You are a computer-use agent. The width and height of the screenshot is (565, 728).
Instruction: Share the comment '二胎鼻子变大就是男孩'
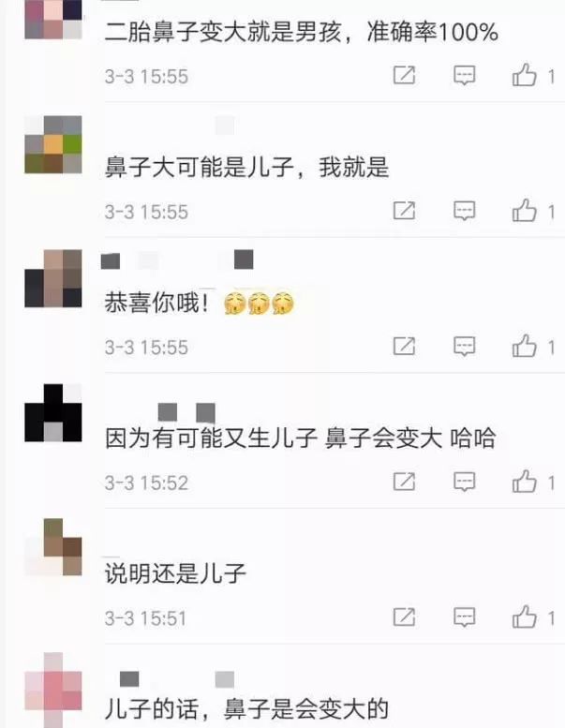[404, 75]
